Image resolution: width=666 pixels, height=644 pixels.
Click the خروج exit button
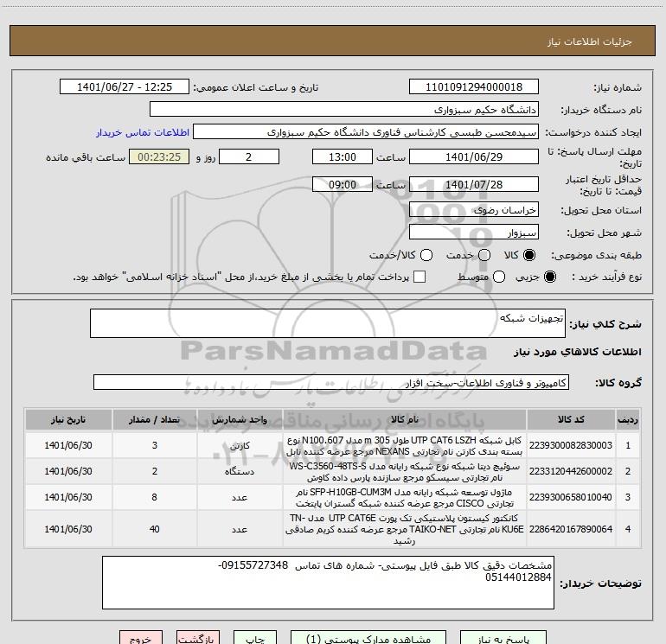[x=141, y=638]
